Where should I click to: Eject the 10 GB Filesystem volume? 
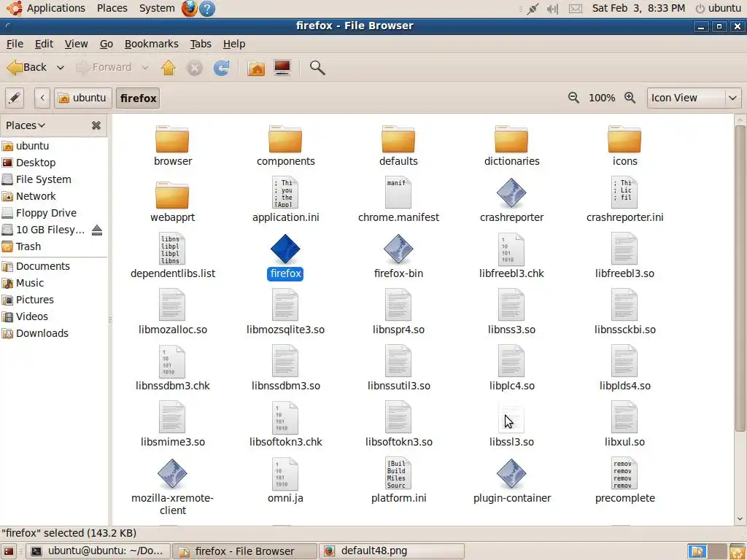(x=97, y=230)
